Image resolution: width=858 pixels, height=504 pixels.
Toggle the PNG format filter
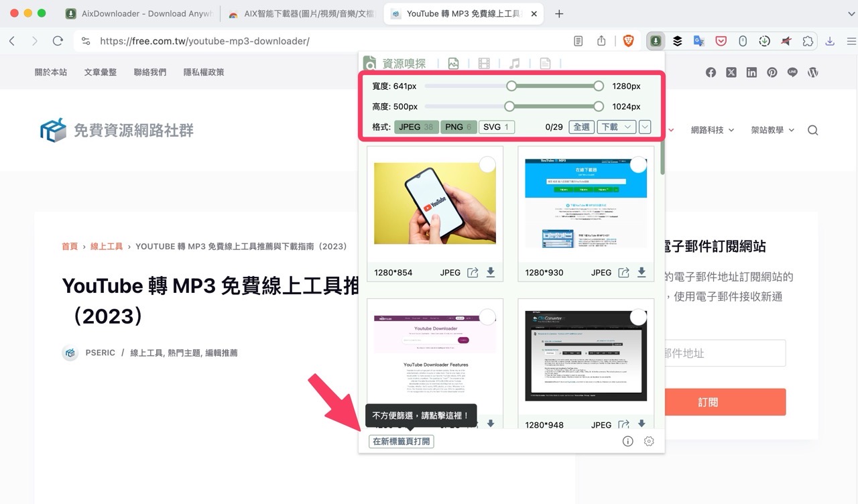coord(458,127)
